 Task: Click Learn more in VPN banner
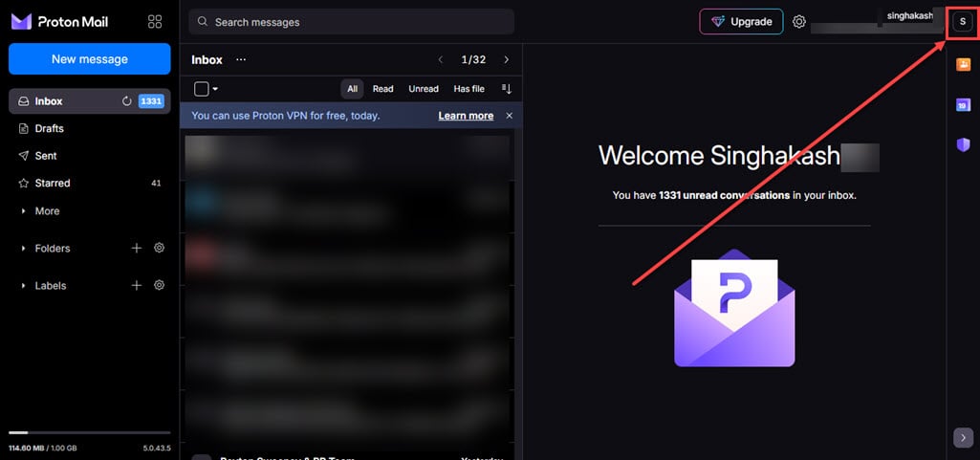click(x=466, y=116)
